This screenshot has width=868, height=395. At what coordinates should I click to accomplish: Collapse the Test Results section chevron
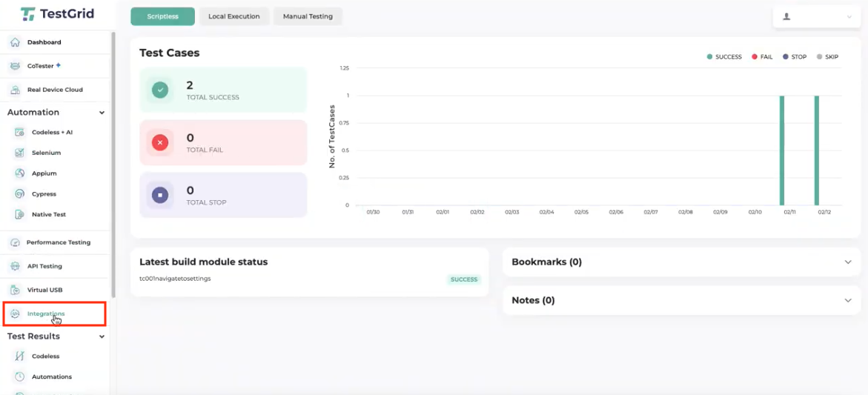[102, 336]
